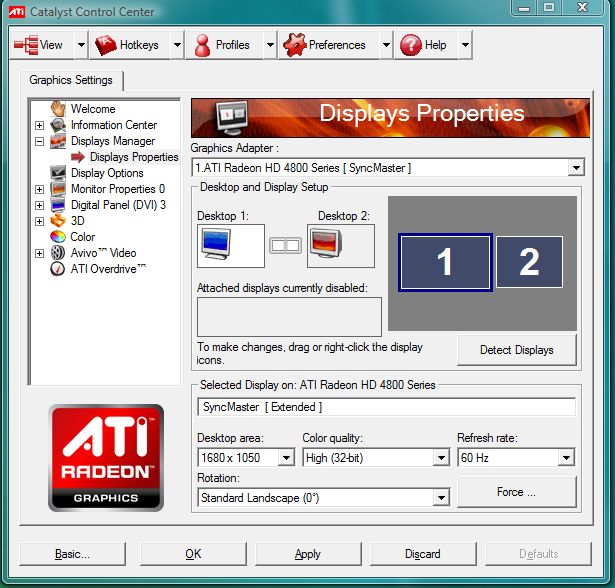The image size is (615, 588).
Task: Click the Preferences gear icon
Action: 294,45
